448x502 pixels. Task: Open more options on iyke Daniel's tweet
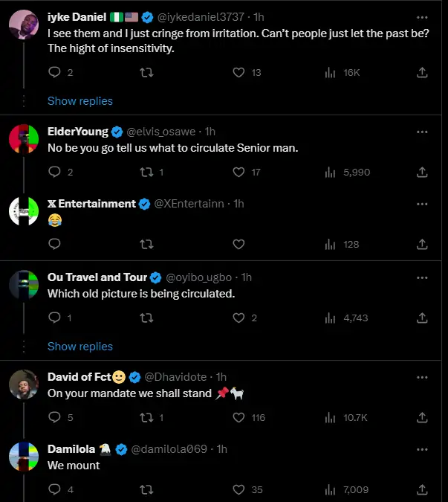pos(422,16)
